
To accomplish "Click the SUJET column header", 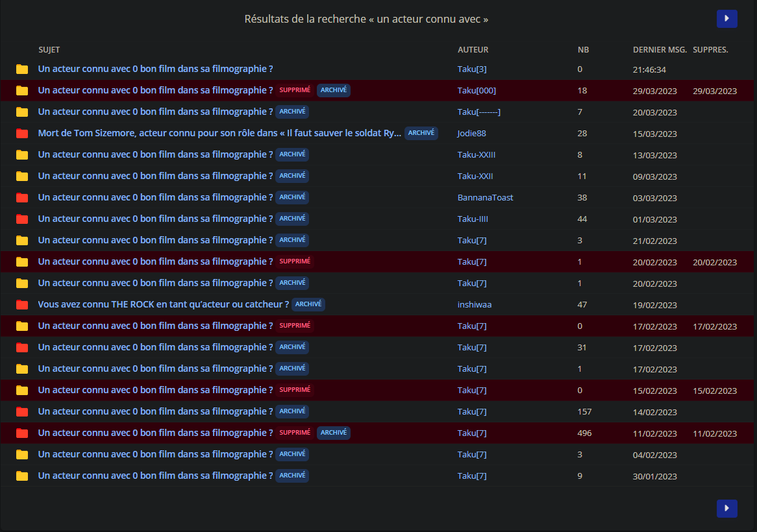I will point(49,50).
